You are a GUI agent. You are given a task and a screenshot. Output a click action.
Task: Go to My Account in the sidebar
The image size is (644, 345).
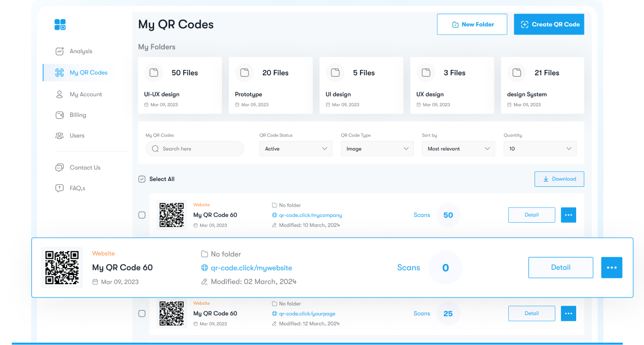tap(86, 94)
